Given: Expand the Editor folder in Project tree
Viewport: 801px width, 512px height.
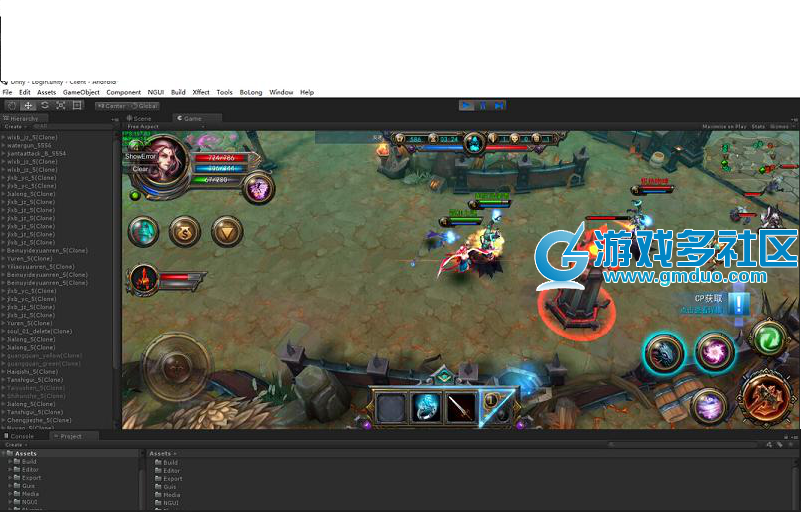Looking at the screenshot, I should [x=10, y=470].
